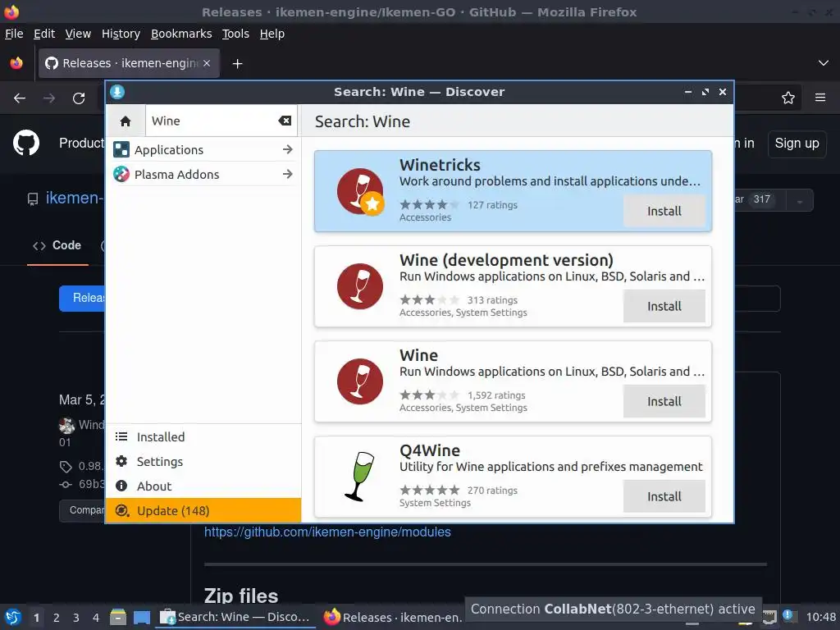This screenshot has width=840, height=630.
Task: Click the Compare button on GitHub
Action: (x=83, y=510)
